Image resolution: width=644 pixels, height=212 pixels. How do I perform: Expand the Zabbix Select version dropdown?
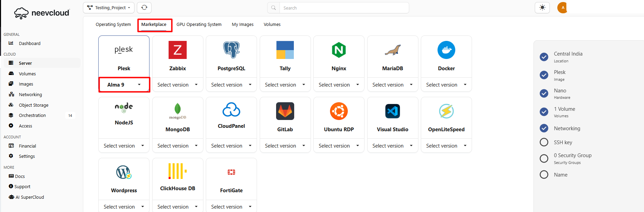point(177,85)
